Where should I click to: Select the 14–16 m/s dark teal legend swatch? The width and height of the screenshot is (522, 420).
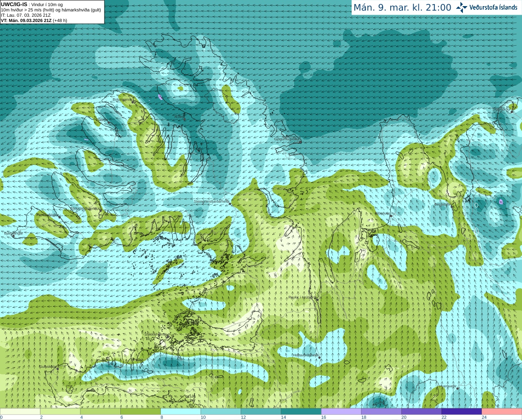(301, 411)
